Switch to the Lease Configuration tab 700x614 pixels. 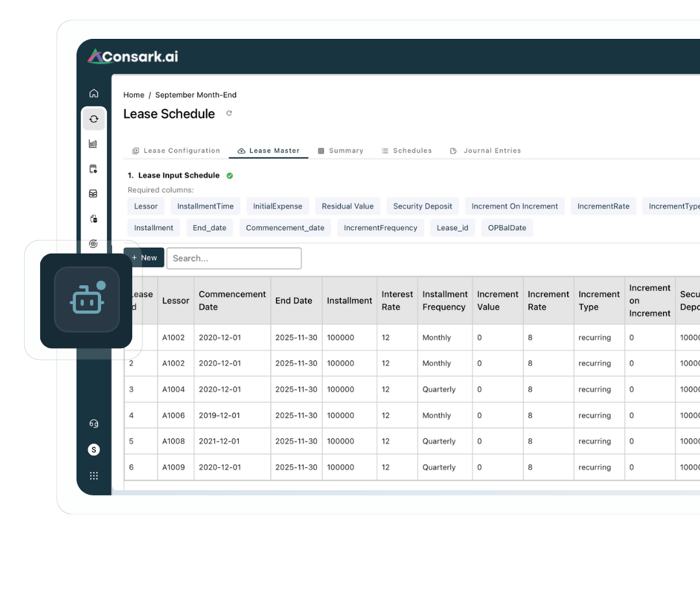coord(176,150)
